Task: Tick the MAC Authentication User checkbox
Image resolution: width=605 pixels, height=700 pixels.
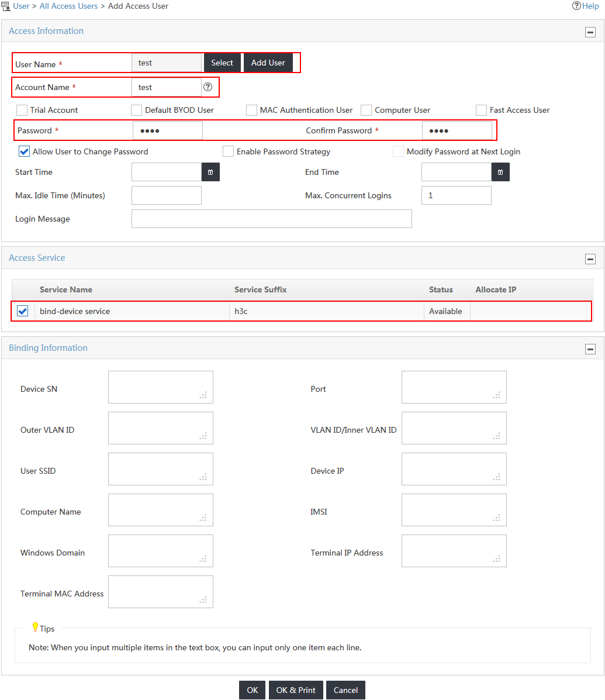Action: tap(251, 111)
